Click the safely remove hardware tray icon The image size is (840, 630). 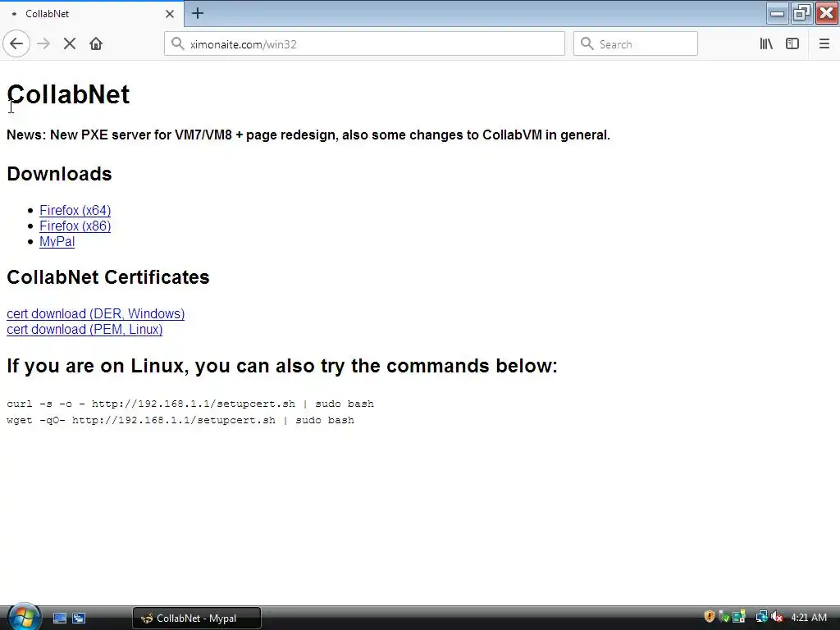[724, 617]
